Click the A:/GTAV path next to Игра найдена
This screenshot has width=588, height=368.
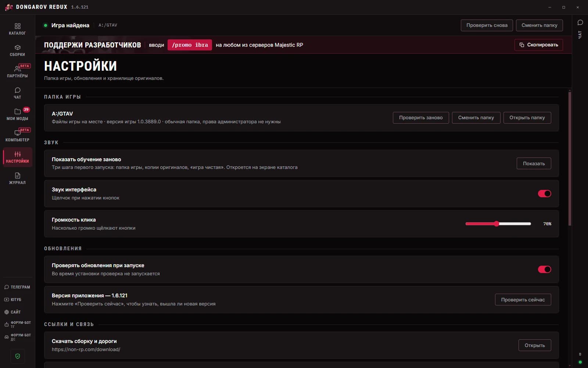(x=108, y=25)
